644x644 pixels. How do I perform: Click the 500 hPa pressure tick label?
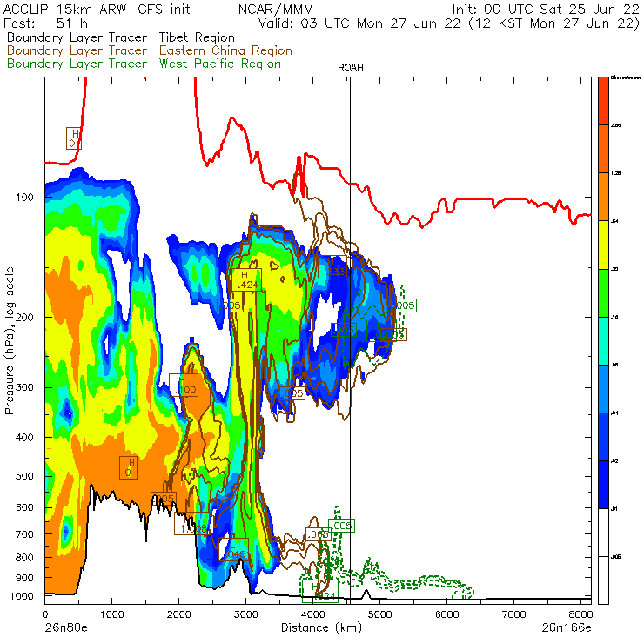24,476
